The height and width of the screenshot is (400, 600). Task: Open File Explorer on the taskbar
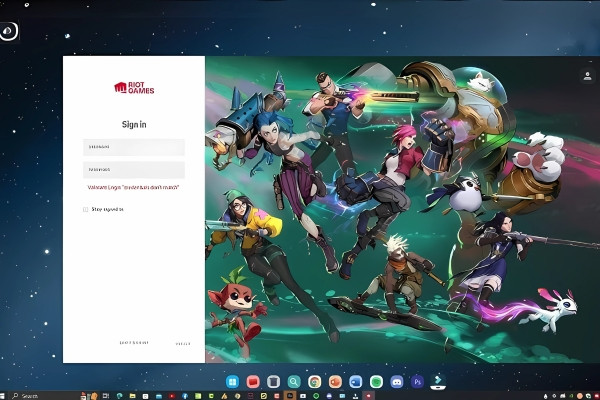point(132,396)
